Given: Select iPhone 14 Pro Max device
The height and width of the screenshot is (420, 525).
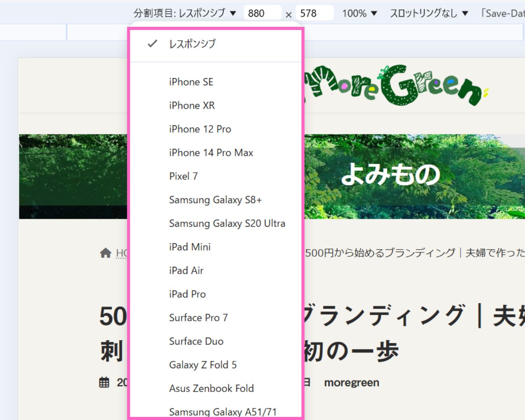Looking at the screenshot, I should coord(211,153).
